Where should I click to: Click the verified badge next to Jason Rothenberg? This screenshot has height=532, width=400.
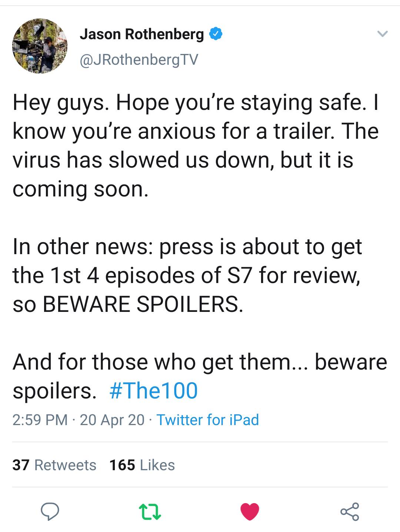tap(216, 33)
